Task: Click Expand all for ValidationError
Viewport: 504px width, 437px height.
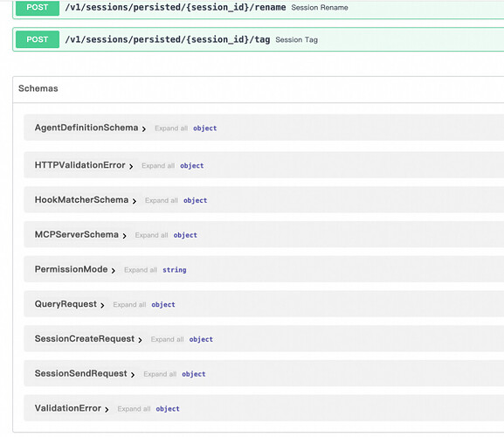Action: pos(134,409)
